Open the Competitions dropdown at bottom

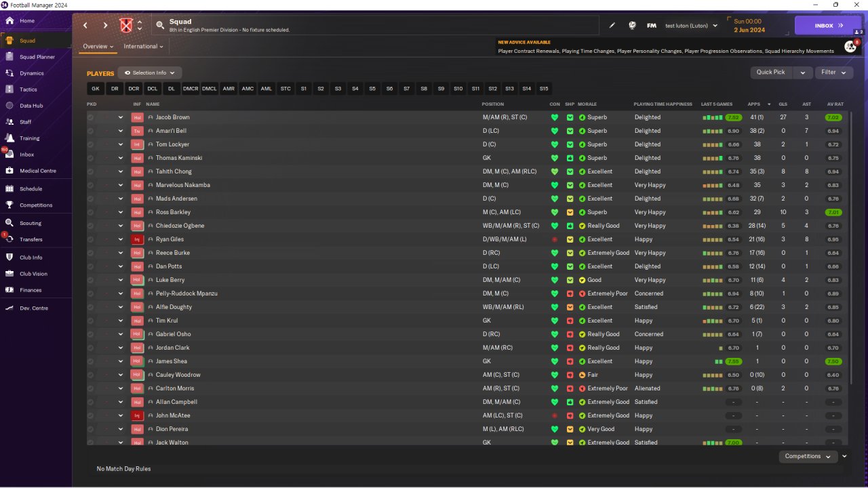(x=808, y=456)
